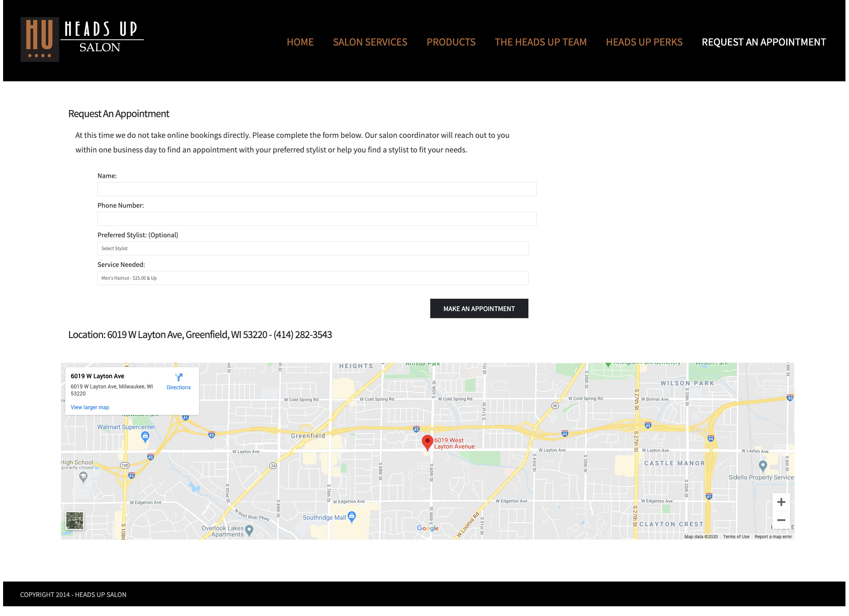The height and width of the screenshot is (616, 849).
Task: Switch to satellite view thumbnail on map
Action: coord(75,521)
